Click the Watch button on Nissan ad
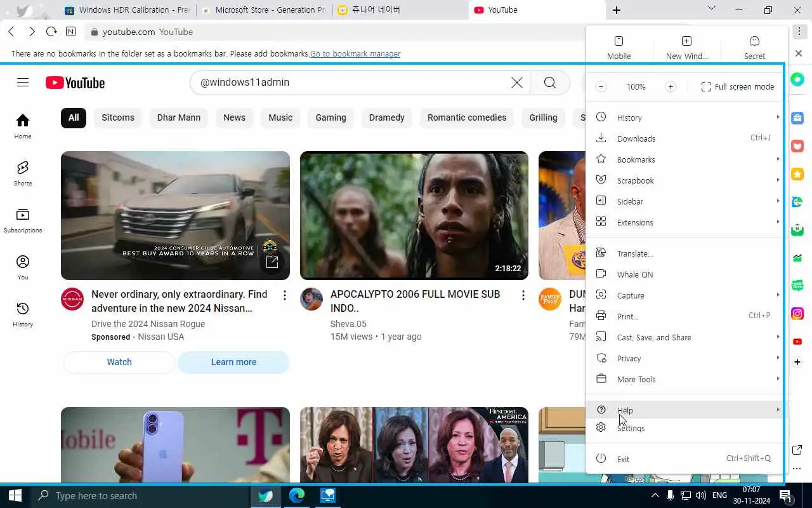 119,362
